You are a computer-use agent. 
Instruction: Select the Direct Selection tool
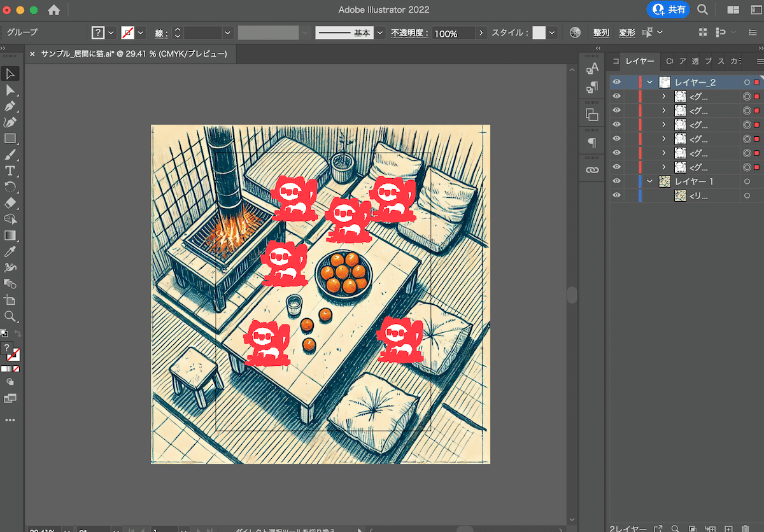[x=10, y=90]
